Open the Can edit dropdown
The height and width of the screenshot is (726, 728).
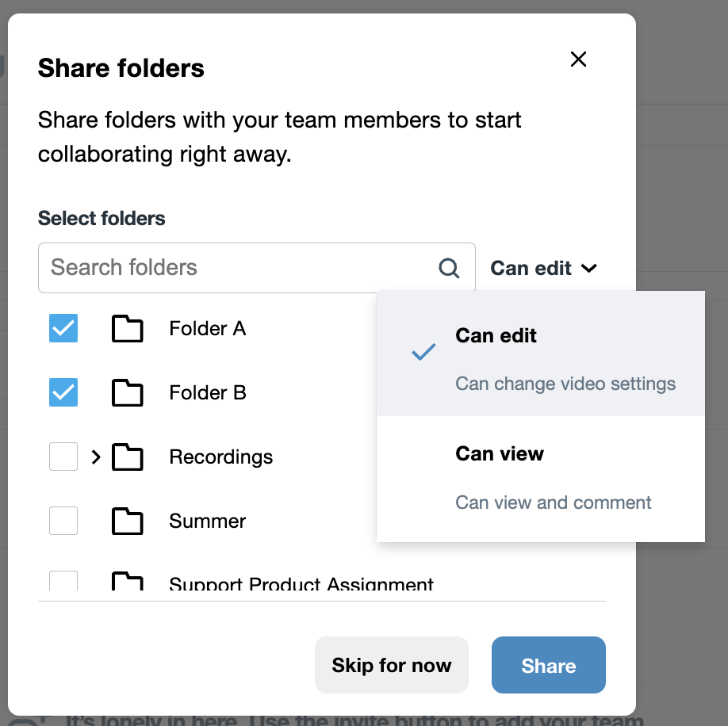543,268
